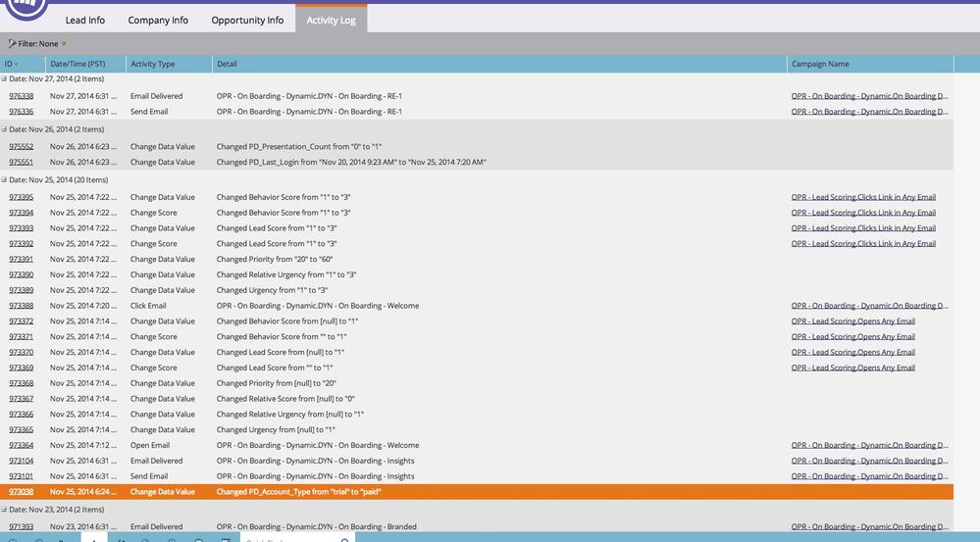Open activity ID 975552 link
Viewport: 980px width, 542px height.
pos(22,147)
